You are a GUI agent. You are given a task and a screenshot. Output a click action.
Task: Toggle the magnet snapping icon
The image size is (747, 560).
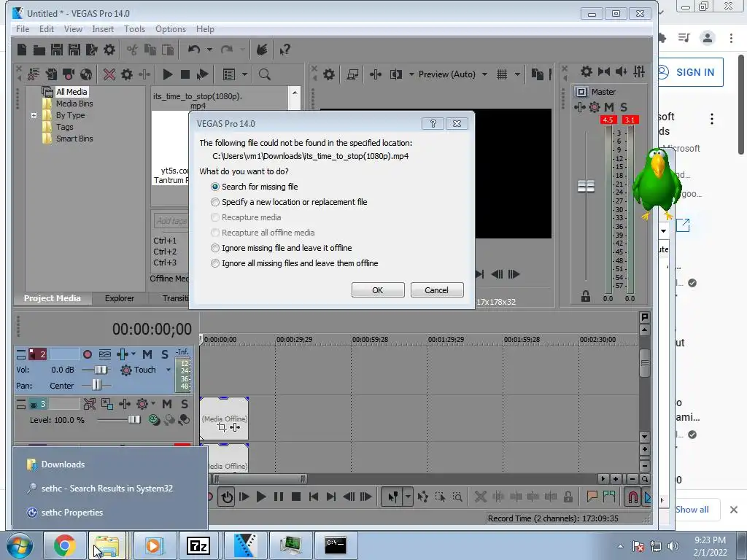(x=632, y=497)
